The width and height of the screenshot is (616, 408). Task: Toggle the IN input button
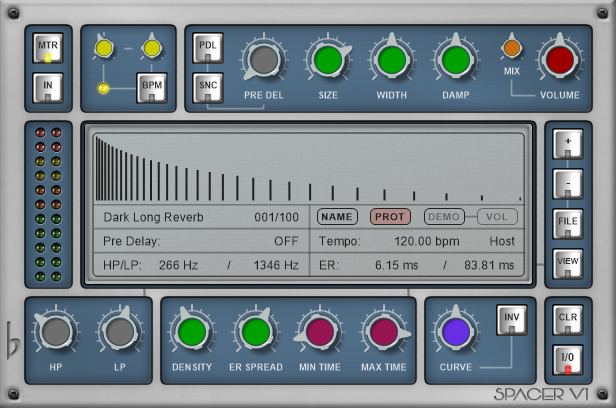[47, 89]
